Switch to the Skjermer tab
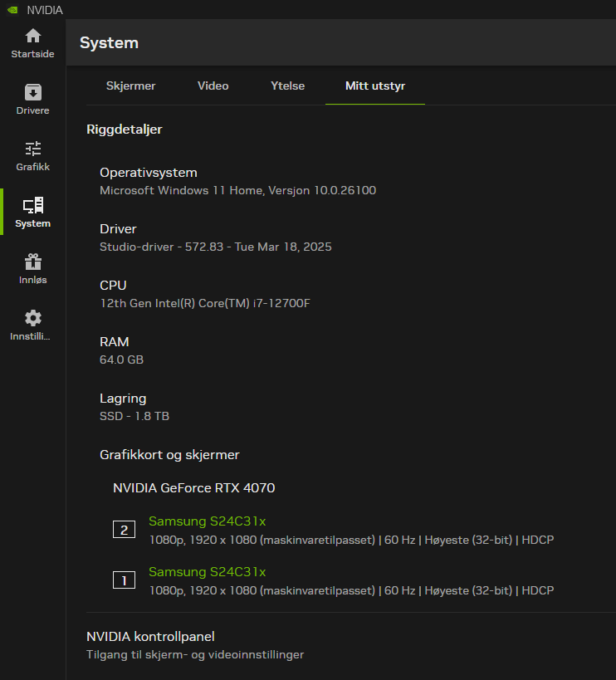 tap(130, 86)
